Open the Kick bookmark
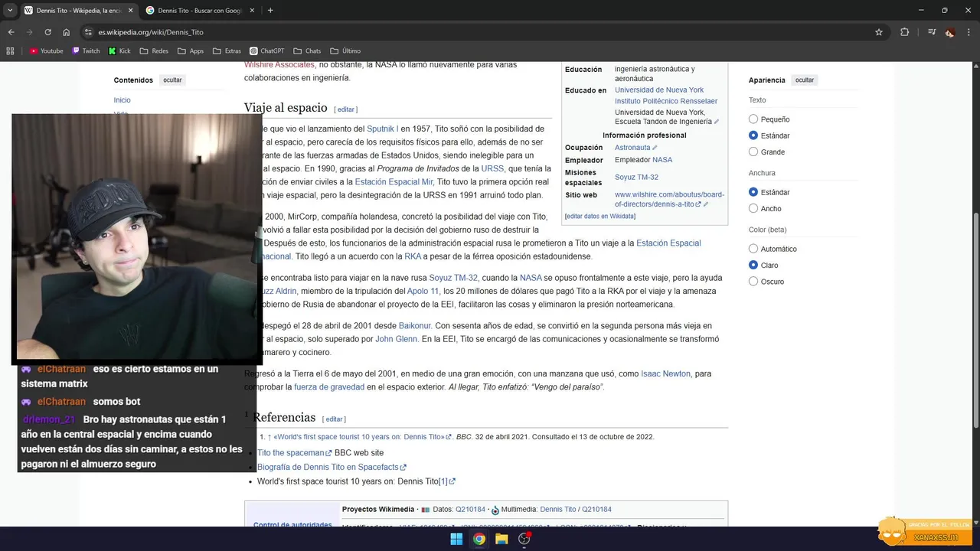 coord(119,51)
